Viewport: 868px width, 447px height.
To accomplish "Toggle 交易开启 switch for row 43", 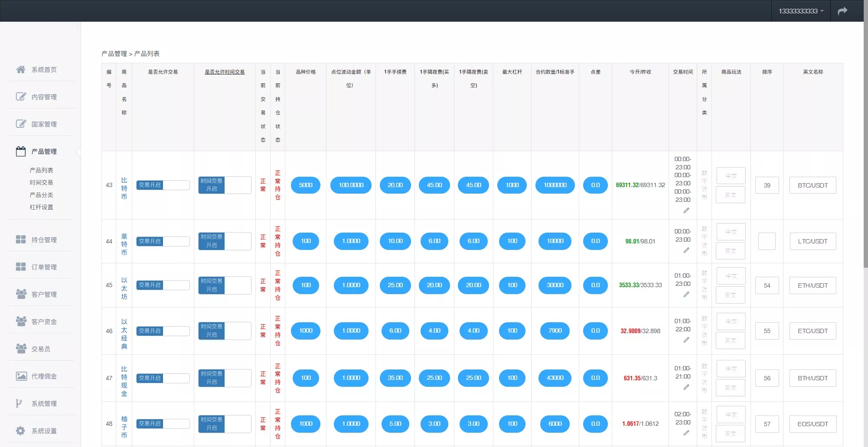I will (x=163, y=185).
